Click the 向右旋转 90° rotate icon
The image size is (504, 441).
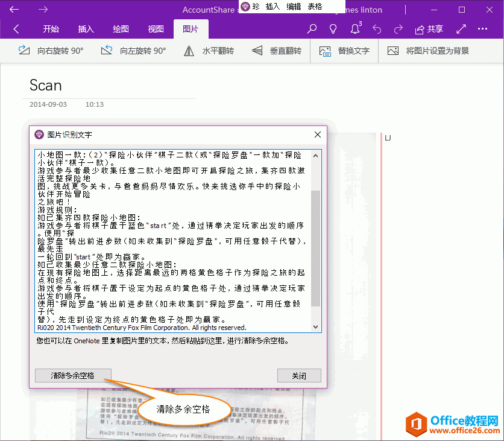click(23, 51)
